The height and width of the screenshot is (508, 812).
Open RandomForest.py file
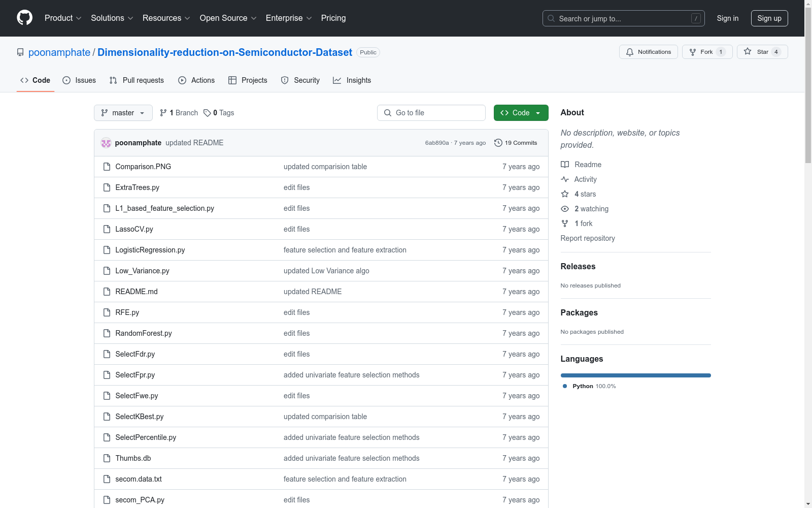(x=144, y=333)
